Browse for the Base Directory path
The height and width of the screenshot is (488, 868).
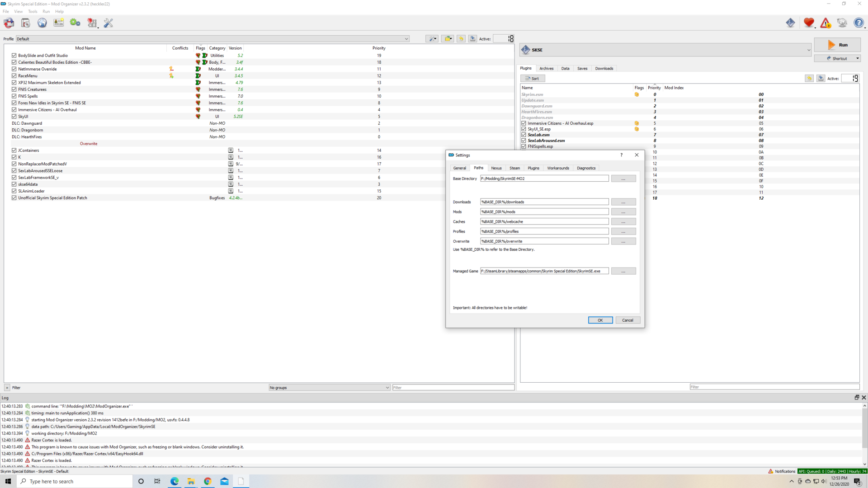point(623,179)
